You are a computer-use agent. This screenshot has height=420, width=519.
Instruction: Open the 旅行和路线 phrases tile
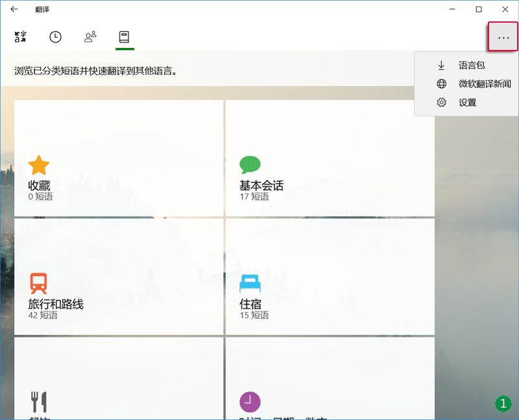click(119, 277)
